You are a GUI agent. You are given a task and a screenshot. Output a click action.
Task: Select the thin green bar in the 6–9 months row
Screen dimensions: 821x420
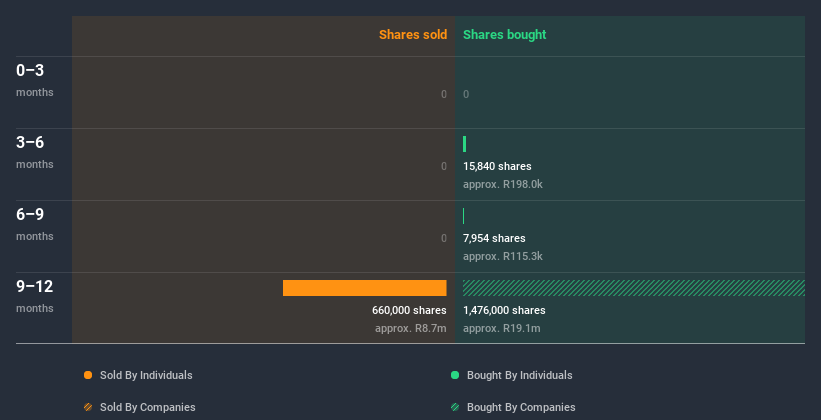(x=463, y=216)
